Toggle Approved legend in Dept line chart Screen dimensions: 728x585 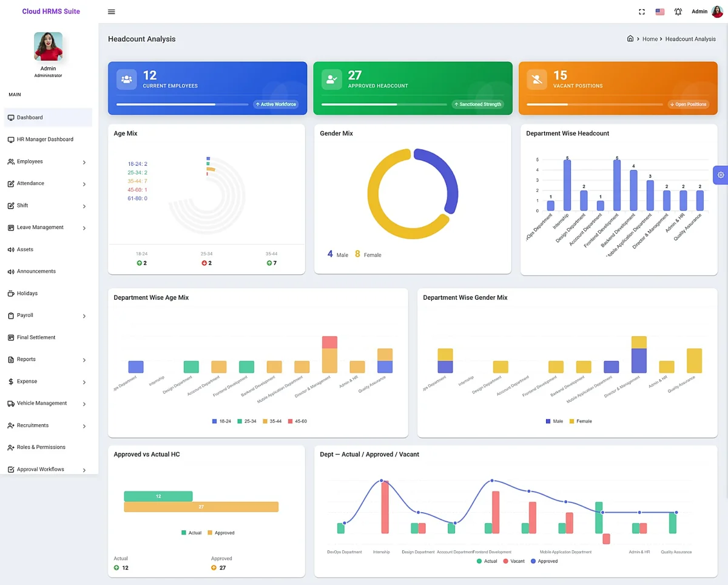click(544, 561)
